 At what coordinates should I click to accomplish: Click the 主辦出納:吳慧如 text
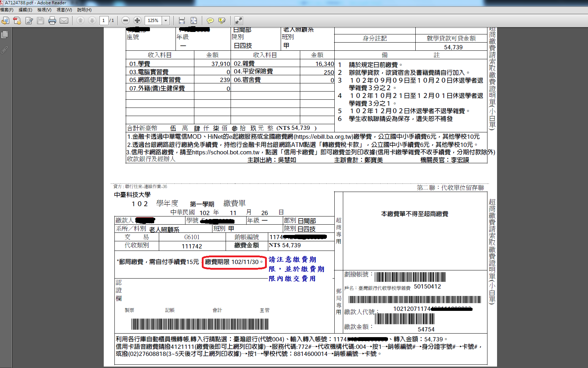[272, 160]
